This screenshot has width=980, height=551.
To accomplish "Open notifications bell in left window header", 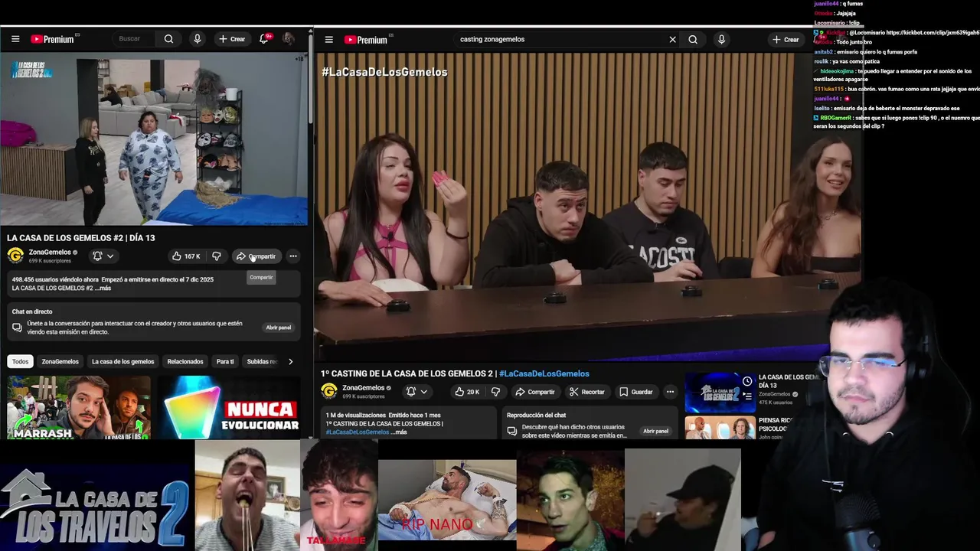I will (264, 39).
